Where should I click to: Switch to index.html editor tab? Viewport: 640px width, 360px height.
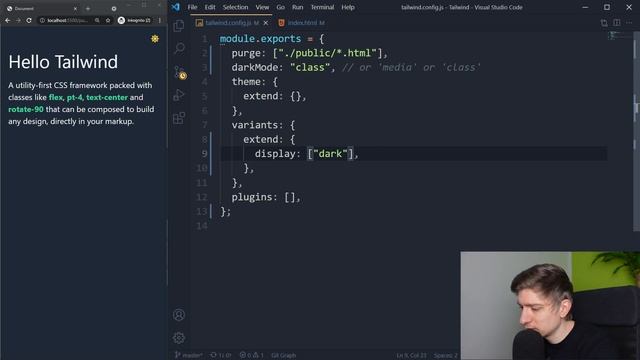[302, 23]
